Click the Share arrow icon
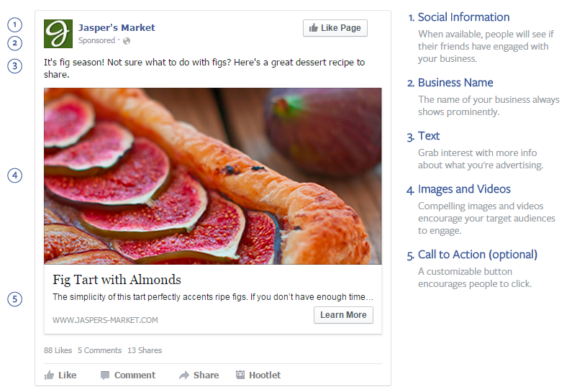Viewport: 572px width, 392px height. 184,375
